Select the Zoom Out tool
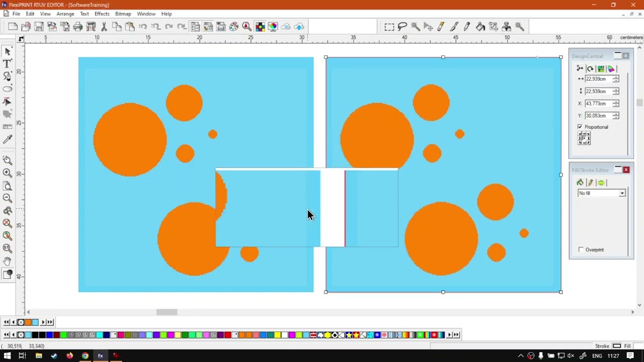This screenshot has width=644, height=362. [x=8, y=198]
